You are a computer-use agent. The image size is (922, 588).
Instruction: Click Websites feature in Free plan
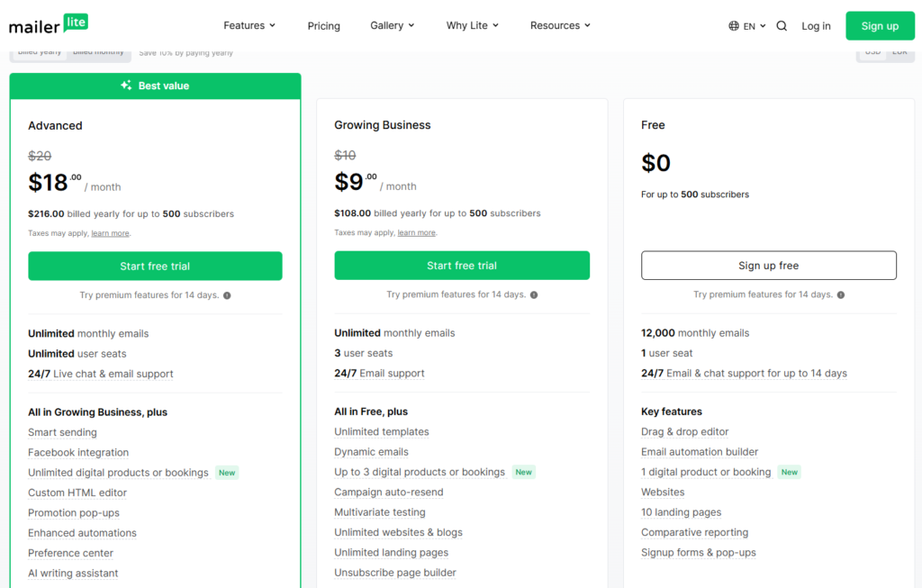[x=663, y=493]
